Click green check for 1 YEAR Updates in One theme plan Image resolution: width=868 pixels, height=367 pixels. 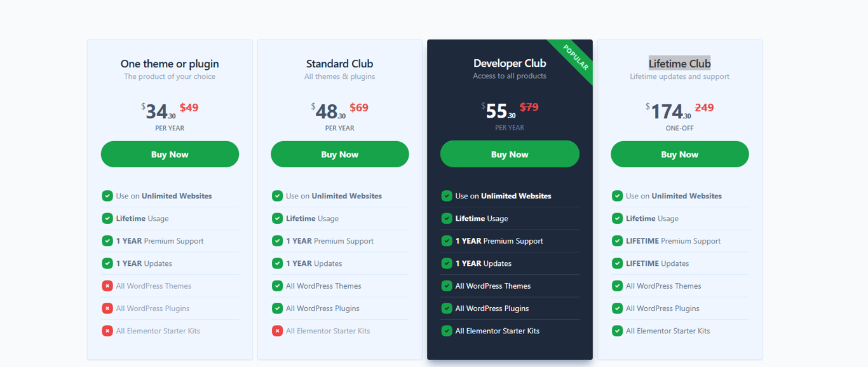click(x=107, y=263)
